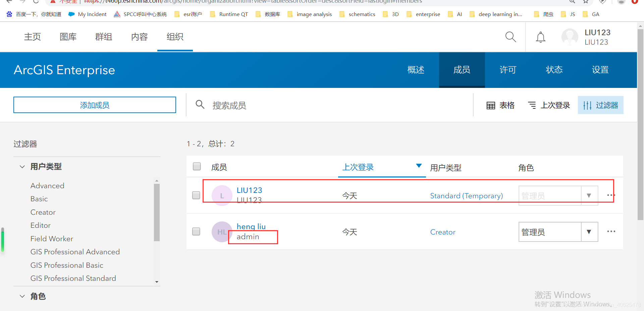Open the 爬虫 bookmark folder
The height and width of the screenshot is (311, 644).
[x=544, y=14]
